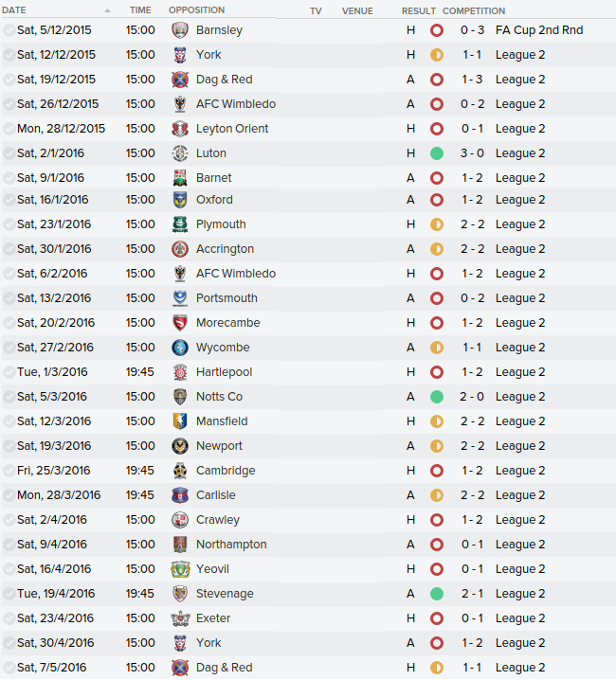Sort by Date using the column arrow
The image size is (616, 680).
[107, 10]
